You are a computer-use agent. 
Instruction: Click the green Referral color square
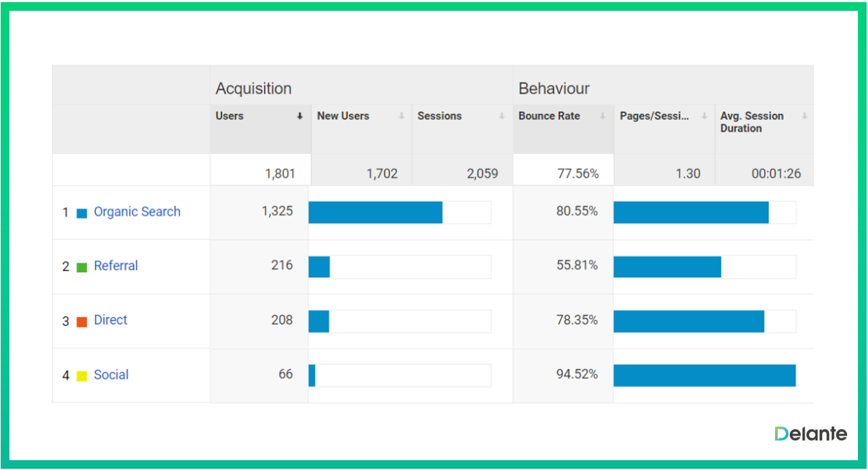coord(82,267)
